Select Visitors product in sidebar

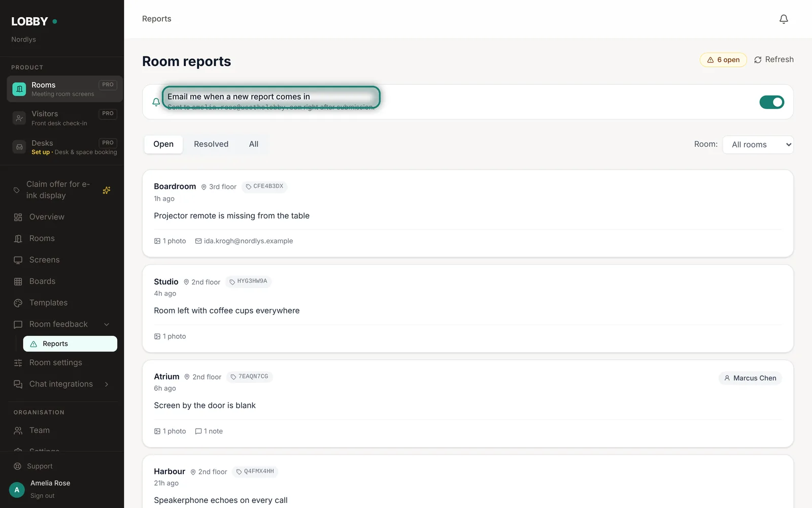coord(64,118)
